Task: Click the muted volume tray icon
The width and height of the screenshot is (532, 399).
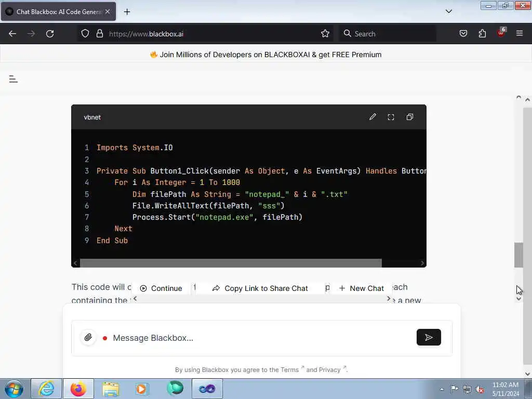Action: 480,389
